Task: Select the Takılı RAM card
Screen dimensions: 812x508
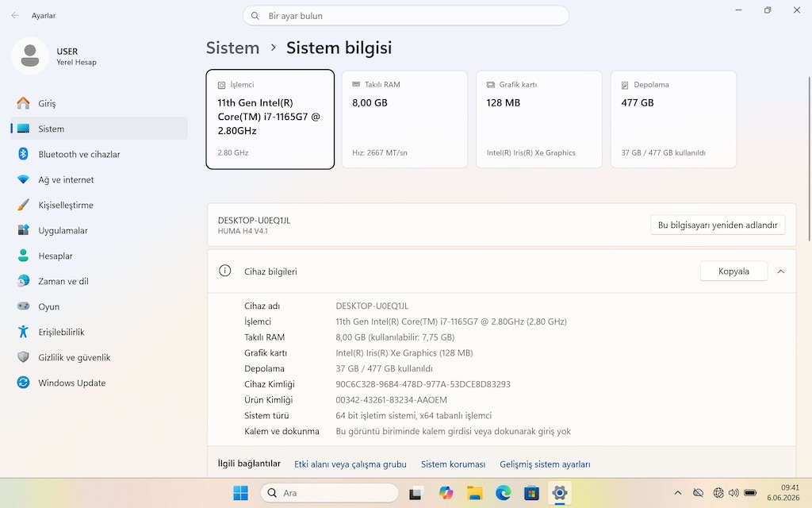Action: tap(404, 119)
